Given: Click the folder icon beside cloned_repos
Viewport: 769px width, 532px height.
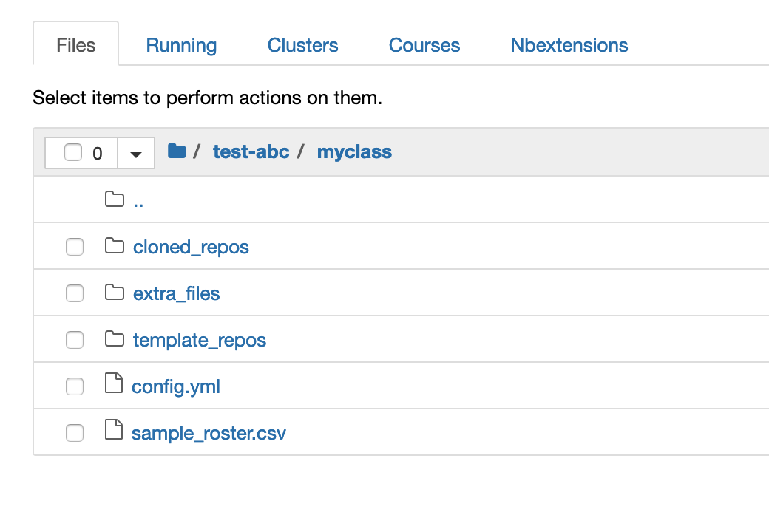Looking at the screenshot, I should pyautogui.click(x=115, y=246).
